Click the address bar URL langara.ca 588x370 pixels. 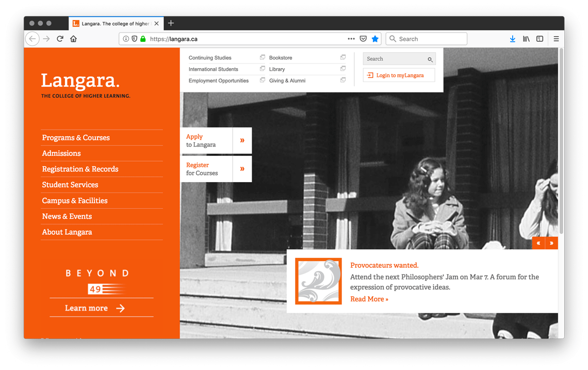[x=174, y=39]
